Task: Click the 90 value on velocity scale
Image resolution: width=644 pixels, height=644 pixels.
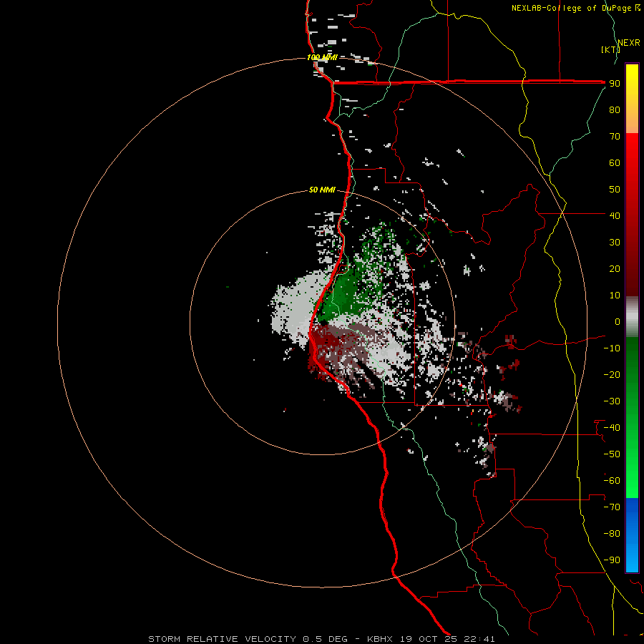Action: [x=615, y=84]
